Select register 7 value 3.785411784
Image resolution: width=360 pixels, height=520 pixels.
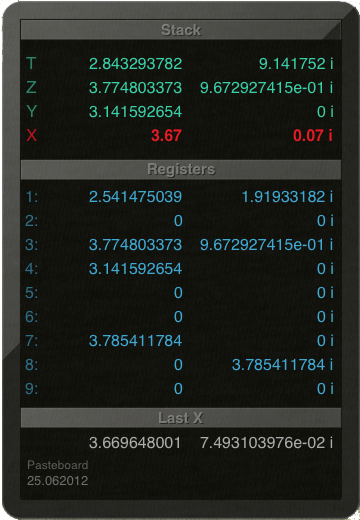(x=135, y=341)
